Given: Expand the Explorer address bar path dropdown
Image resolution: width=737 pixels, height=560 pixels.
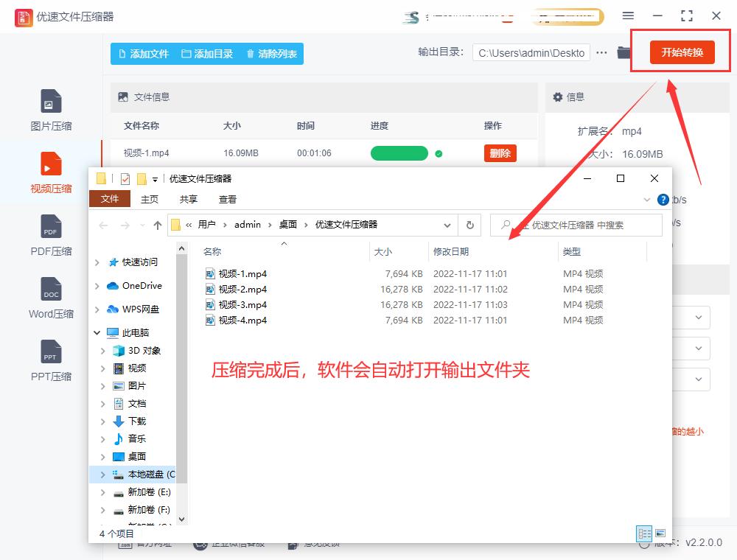Looking at the screenshot, I should pos(447,225).
